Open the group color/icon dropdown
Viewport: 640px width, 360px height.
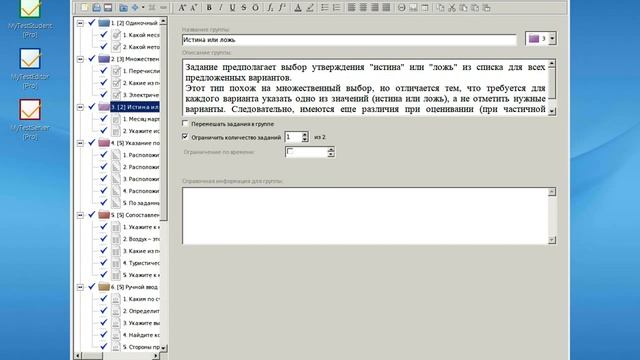(x=552, y=39)
